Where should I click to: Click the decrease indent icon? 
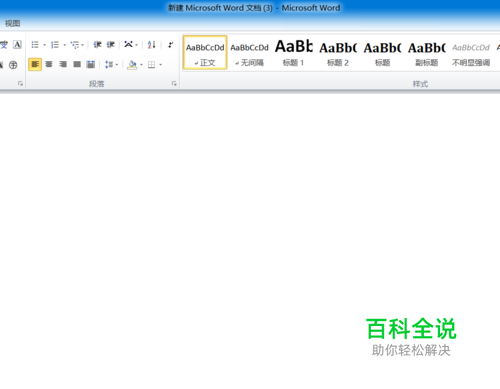coord(97,45)
